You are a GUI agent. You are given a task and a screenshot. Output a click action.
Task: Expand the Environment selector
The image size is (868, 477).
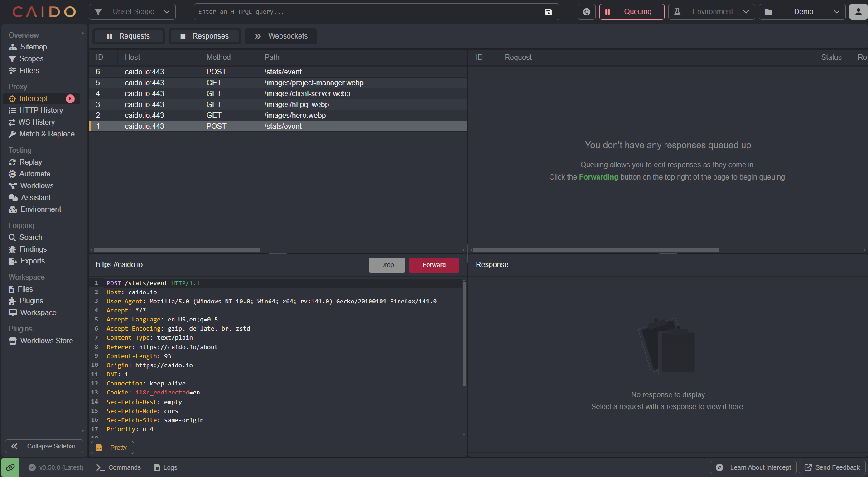pyautogui.click(x=711, y=12)
